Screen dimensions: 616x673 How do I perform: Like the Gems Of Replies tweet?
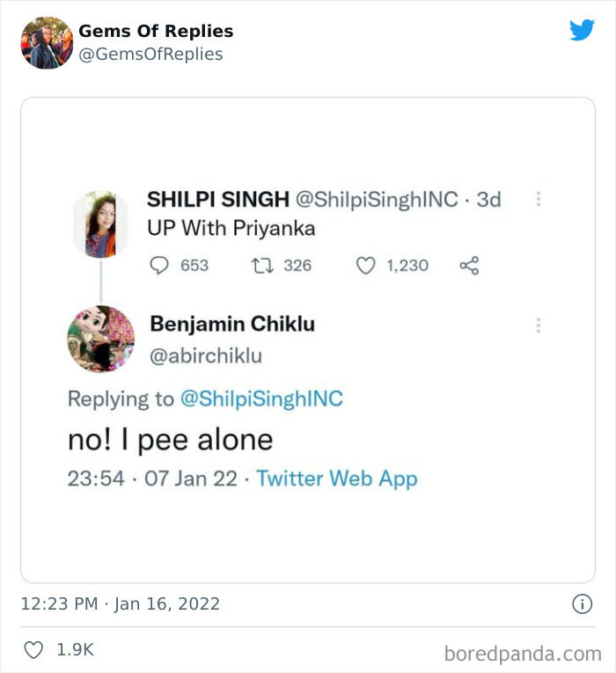coord(33,650)
